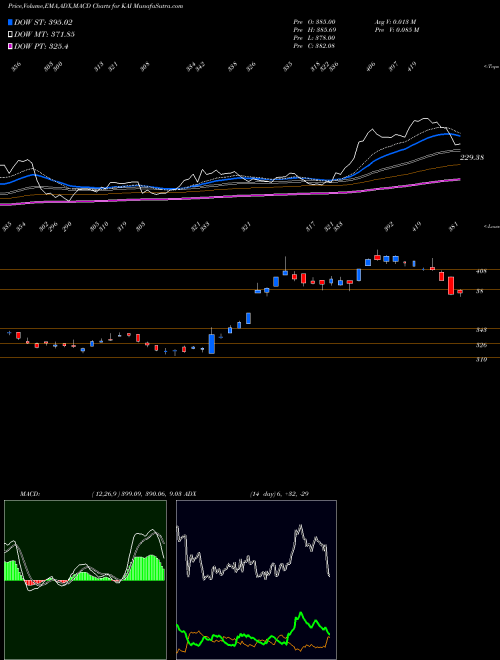Click the 392 label in Lows row
This screenshot has width=500, height=660.
tap(390, 226)
